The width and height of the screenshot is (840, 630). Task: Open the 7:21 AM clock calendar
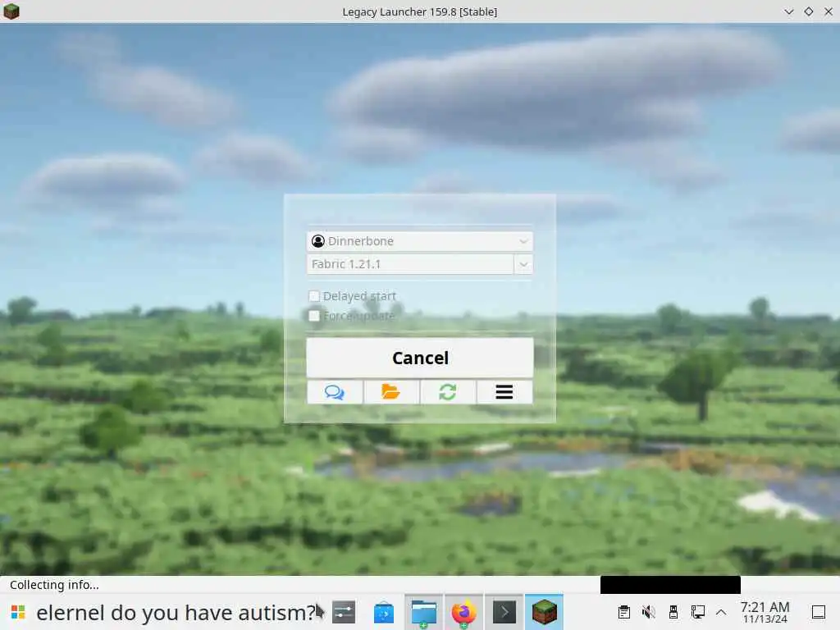click(765, 612)
